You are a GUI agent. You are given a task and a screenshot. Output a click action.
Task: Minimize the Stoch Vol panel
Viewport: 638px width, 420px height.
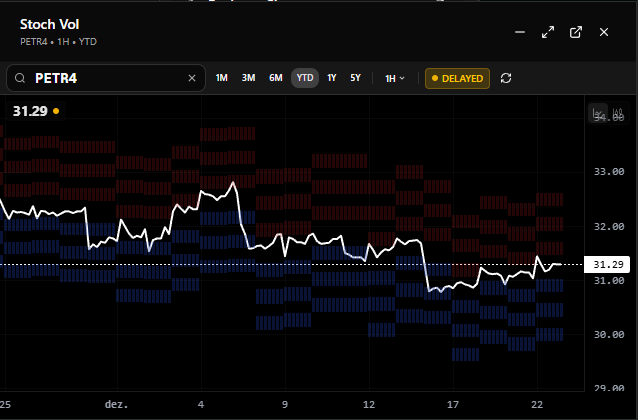click(x=520, y=32)
